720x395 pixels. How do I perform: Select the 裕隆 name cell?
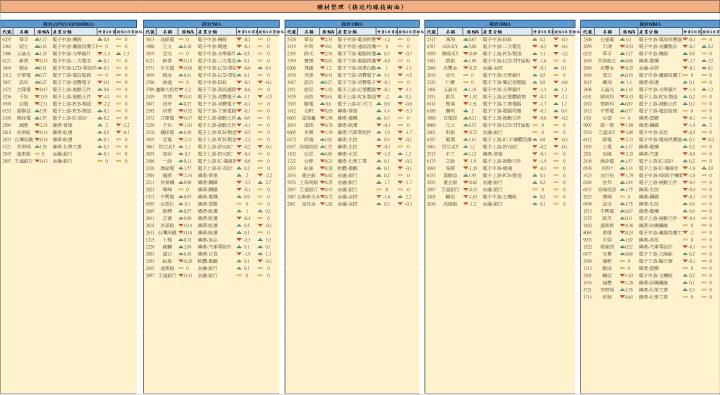(x=607, y=153)
